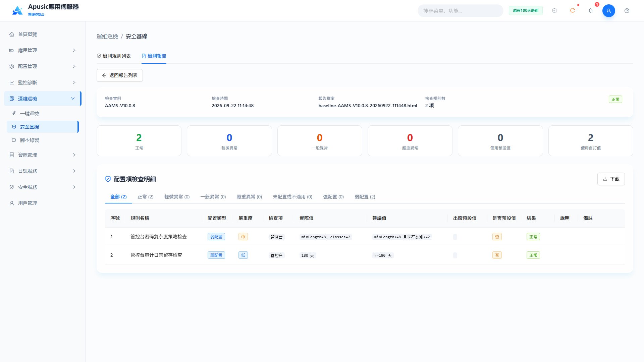The width and height of the screenshot is (644, 362).
Task: Click the 腳本錄製 recording icon
Action: click(x=14, y=140)
